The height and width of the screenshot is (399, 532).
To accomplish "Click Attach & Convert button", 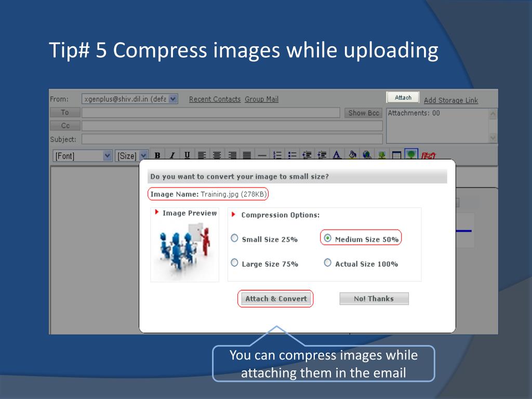I will click(x=276, y=299).
